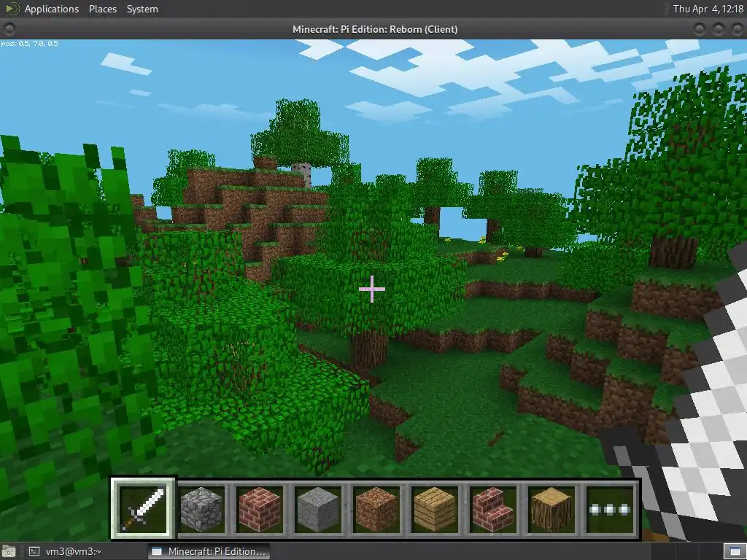Open the Places menu
747x560 pixels.
click(102, 9)
